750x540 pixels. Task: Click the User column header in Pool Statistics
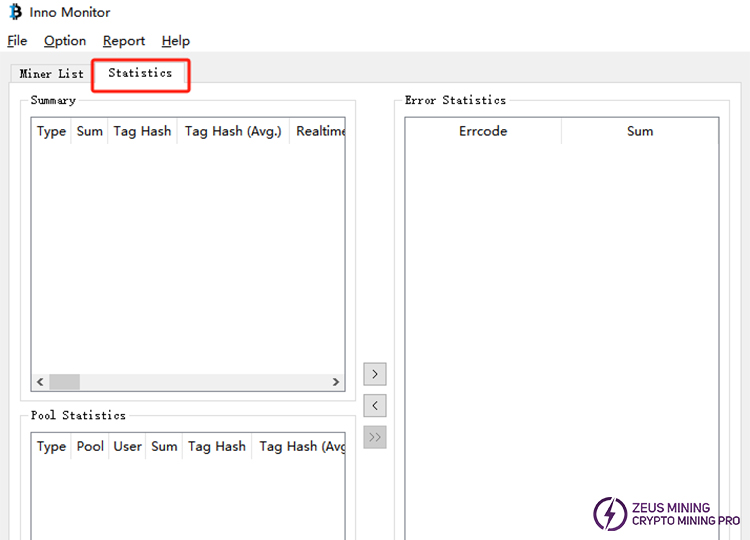(127, 446)
